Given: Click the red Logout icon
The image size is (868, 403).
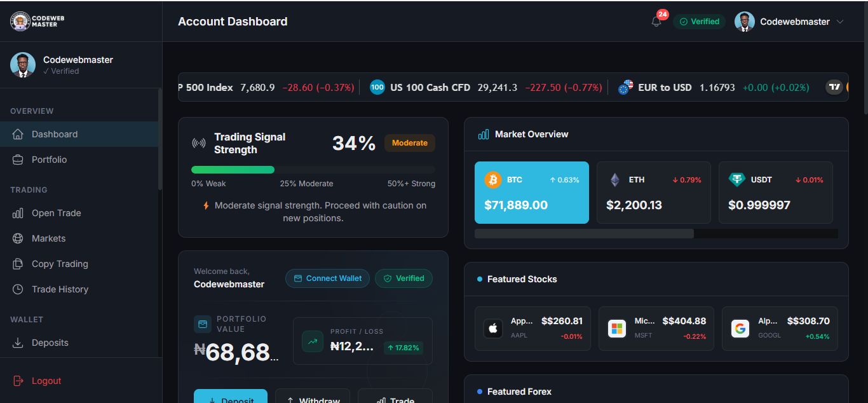Looking at the screenshot, I should (18, 381).
